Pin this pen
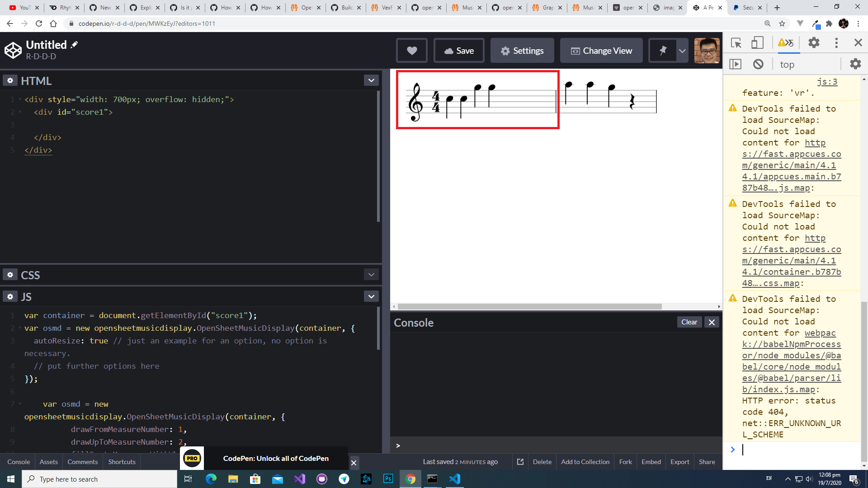Screen dimensions: 868x488 (663, 51)
